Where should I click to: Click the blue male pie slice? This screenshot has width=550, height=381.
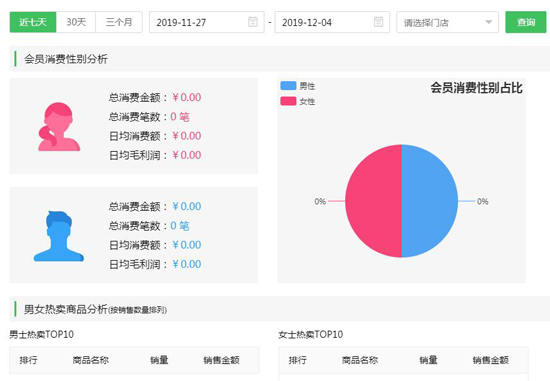coord(430,201)
